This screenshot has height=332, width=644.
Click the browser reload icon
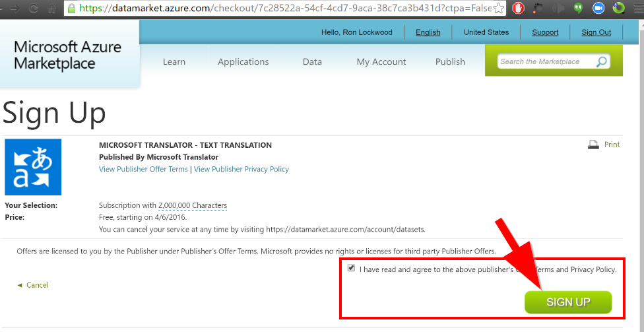[x=33, y=8]
